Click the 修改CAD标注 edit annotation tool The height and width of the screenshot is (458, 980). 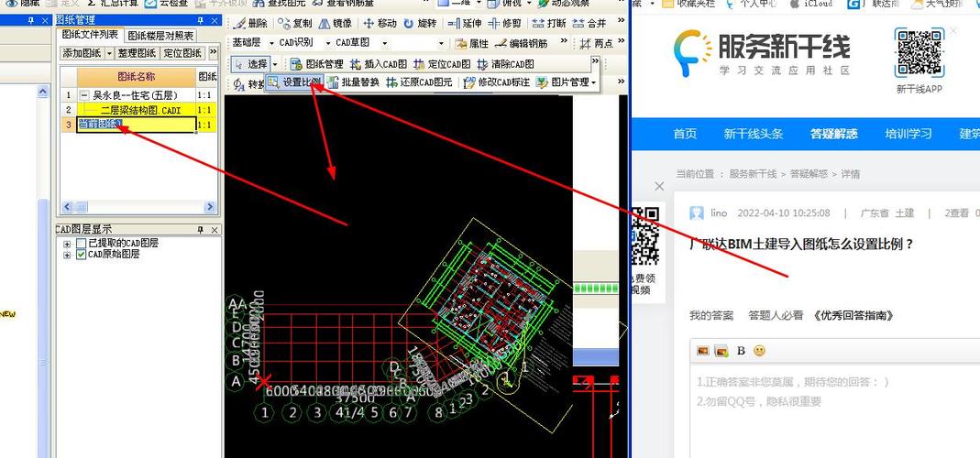pos(497,82)
